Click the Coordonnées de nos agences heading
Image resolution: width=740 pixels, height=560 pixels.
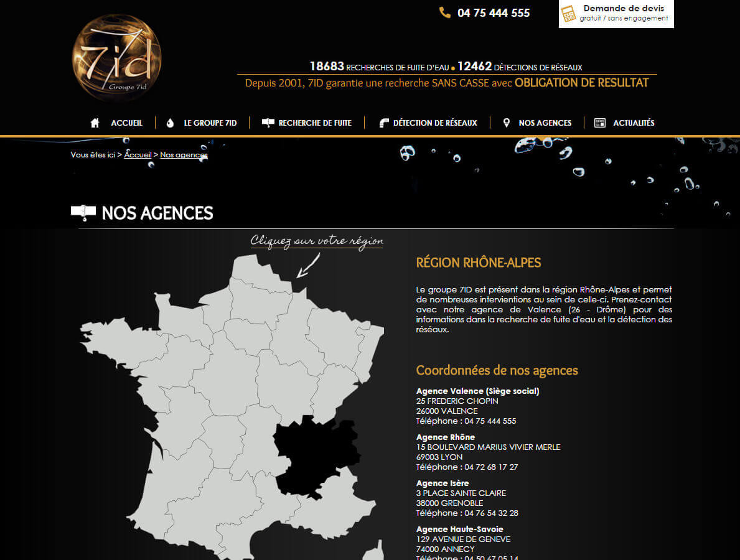pyautogui.click(x=497, y=371)
